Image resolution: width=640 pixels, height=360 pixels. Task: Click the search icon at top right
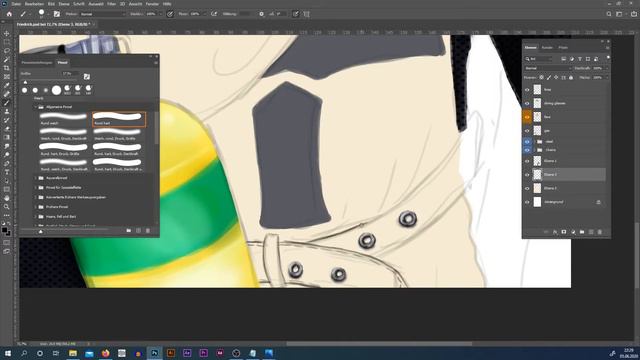point(609,14)
